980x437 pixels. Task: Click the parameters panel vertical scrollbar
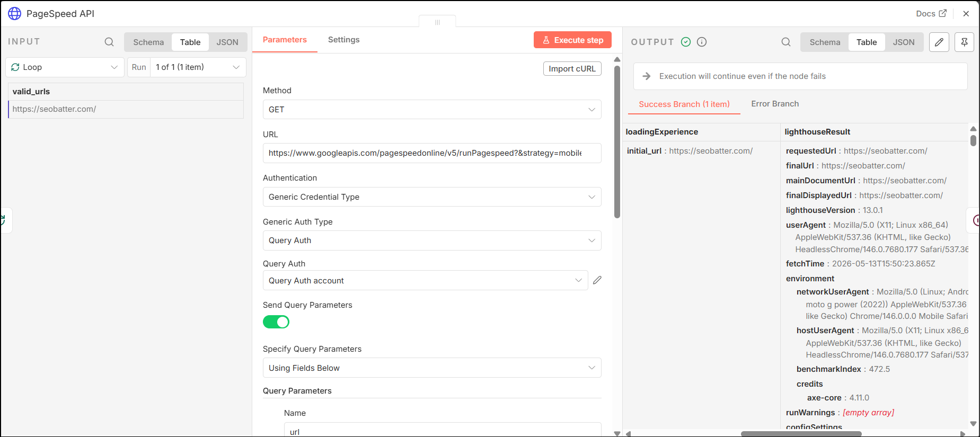coord(617,141)
